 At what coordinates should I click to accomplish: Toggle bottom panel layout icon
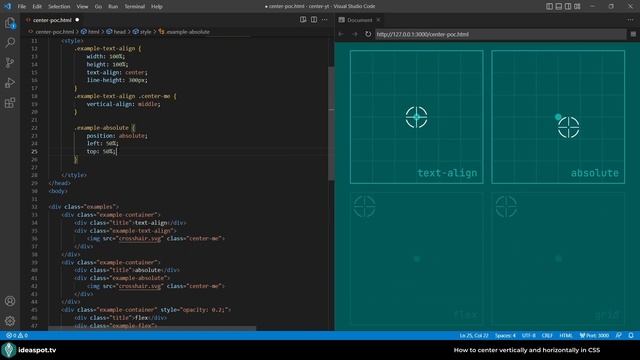559,6
